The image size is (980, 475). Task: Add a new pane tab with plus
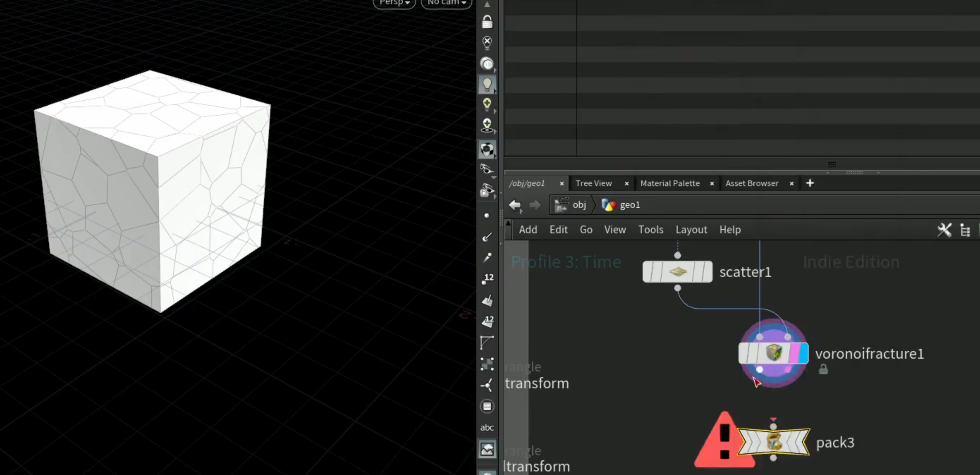(x=810, y=183)
